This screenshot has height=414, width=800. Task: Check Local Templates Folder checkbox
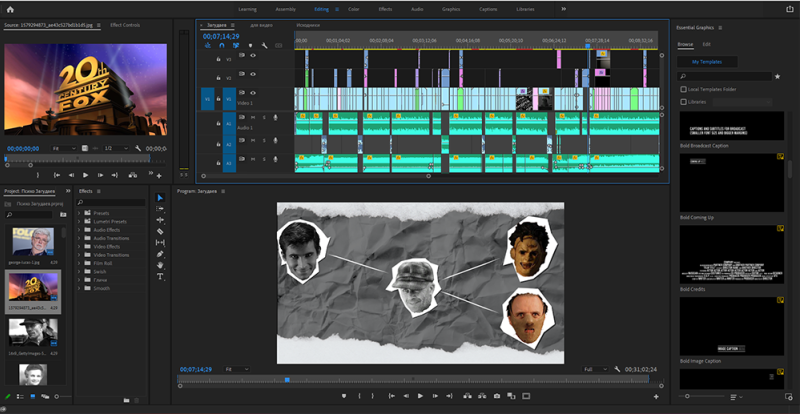(x=683, y=89)
